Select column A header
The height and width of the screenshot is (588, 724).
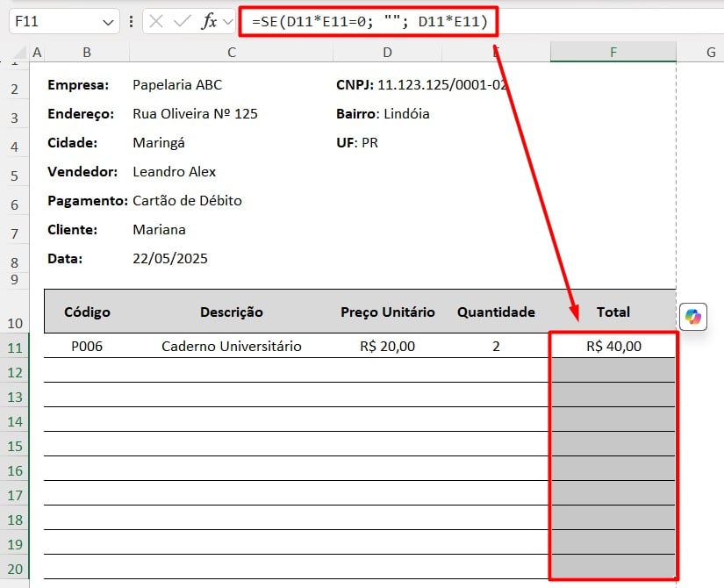click(x=37, y=53)
